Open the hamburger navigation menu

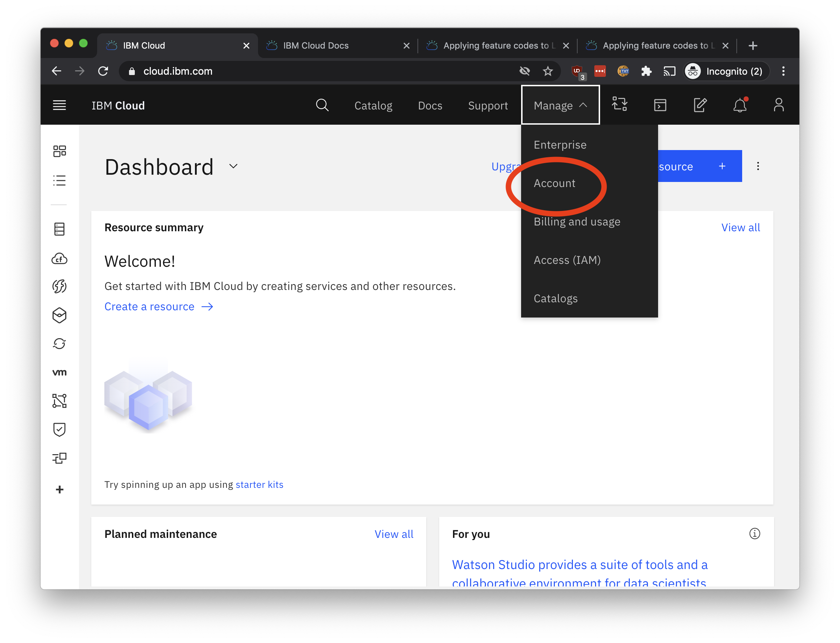pyautogui.click(x=59, y=105)
